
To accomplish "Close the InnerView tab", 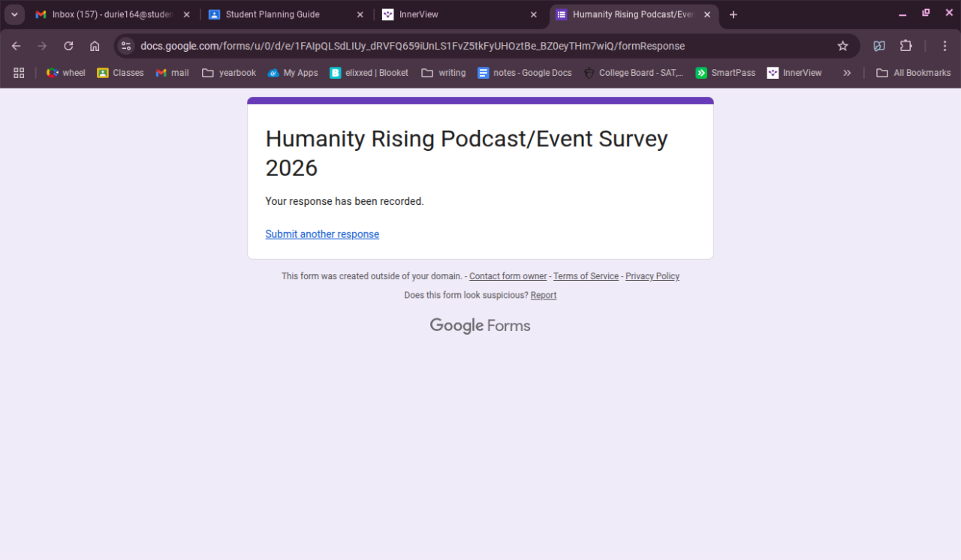I will click(534, 14).
